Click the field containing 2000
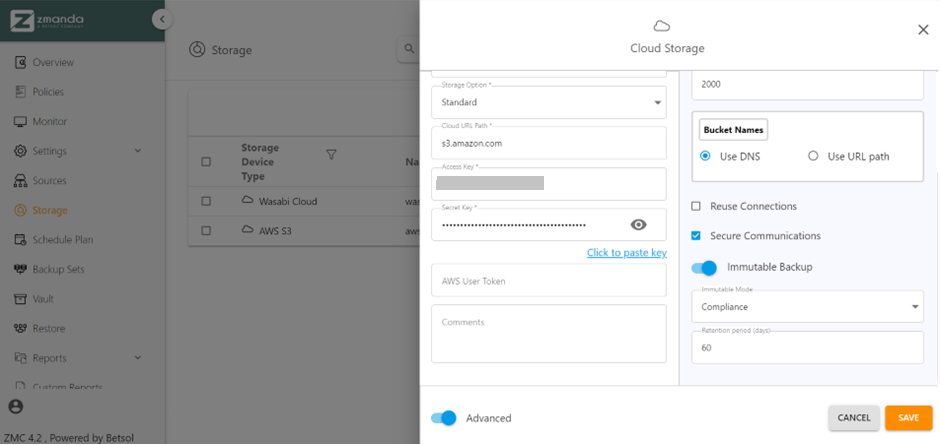The height and width of the screenshot is (445, 940). click(x=808, y=85)
